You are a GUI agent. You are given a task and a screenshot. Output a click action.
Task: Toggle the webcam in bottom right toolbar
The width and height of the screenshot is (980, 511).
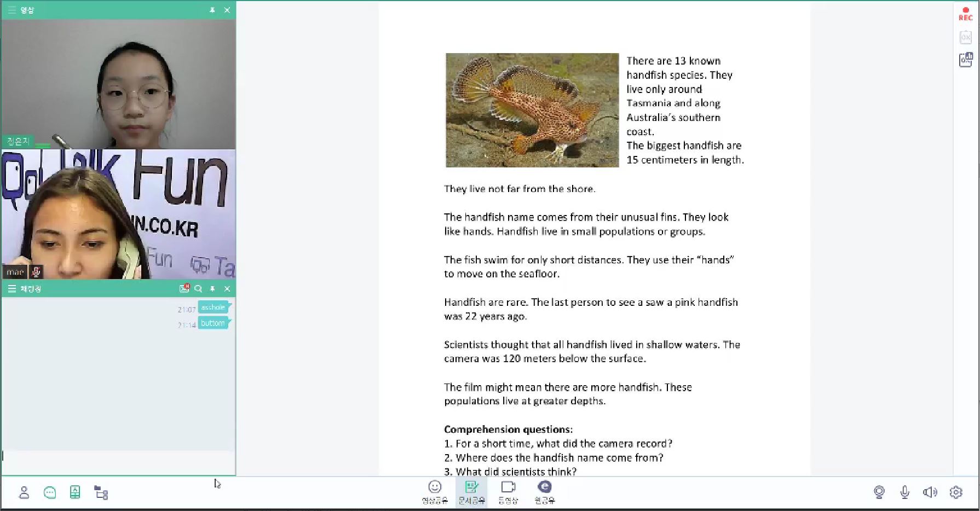click(x=879, y=492)
